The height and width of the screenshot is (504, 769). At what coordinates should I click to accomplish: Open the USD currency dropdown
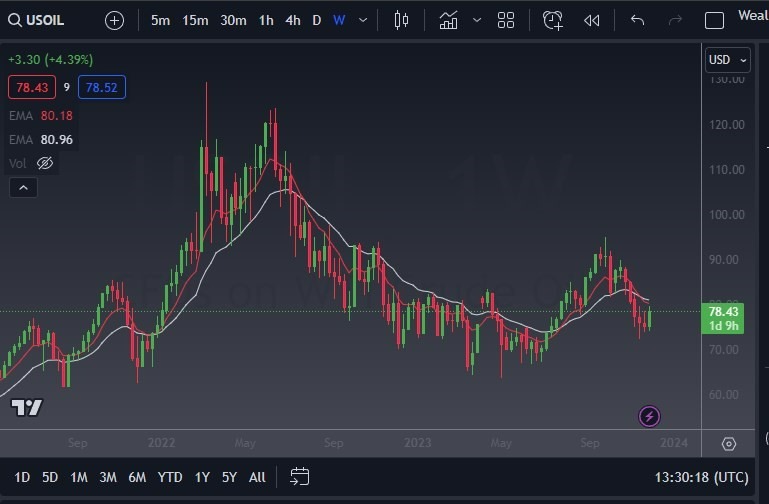click(x=727, y=60)
